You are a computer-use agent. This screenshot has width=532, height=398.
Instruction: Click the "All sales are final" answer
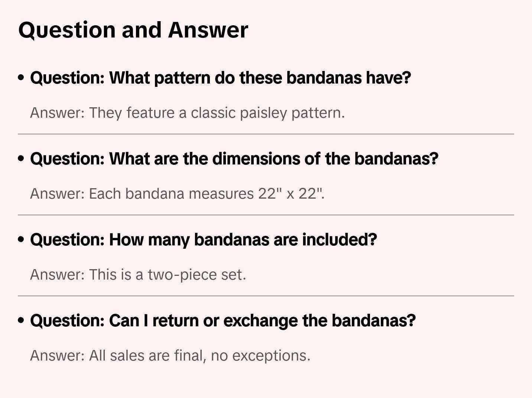tap(170, 356)
